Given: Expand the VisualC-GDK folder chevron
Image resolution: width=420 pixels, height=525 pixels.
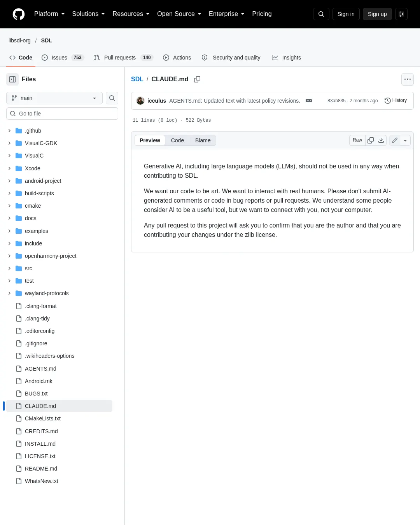Looking at the screenshot, I should click(9, 143).
